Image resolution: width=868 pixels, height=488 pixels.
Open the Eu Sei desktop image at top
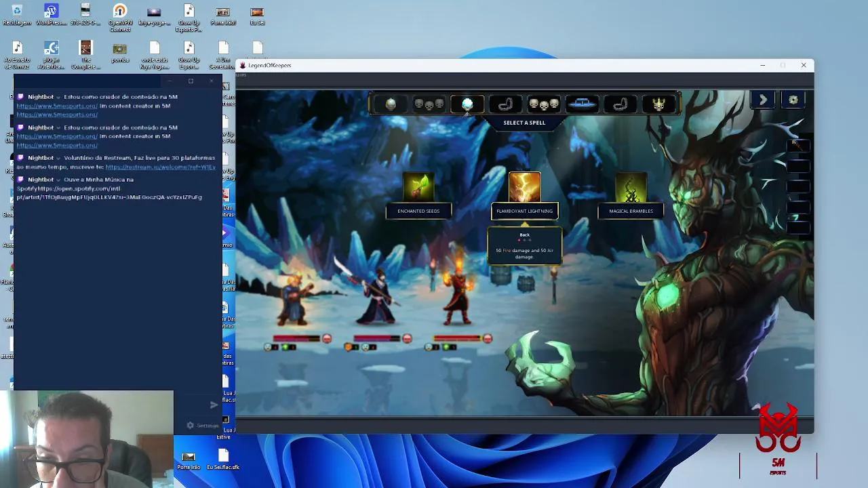257,15
